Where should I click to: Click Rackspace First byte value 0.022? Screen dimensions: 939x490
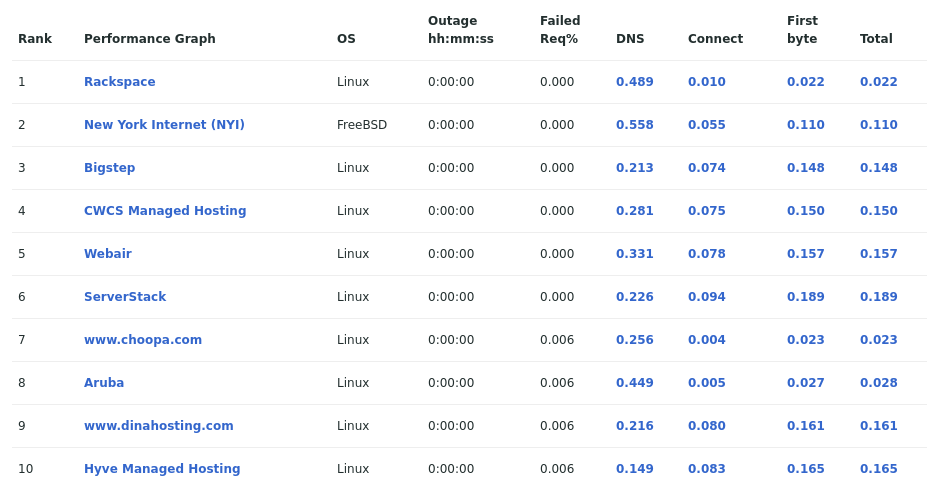pyautogui.click(x=805, y=81)
